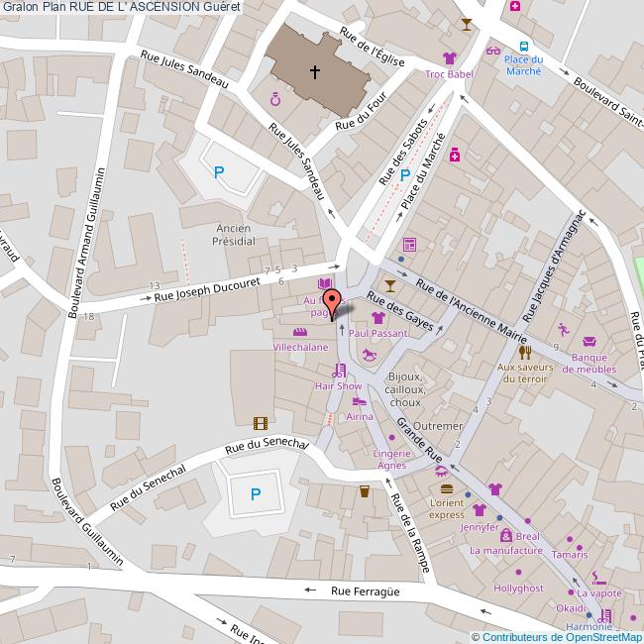The image size is (644, 644).
Task: Click the Troc Babel clothing shop icon
Action: 450,58
